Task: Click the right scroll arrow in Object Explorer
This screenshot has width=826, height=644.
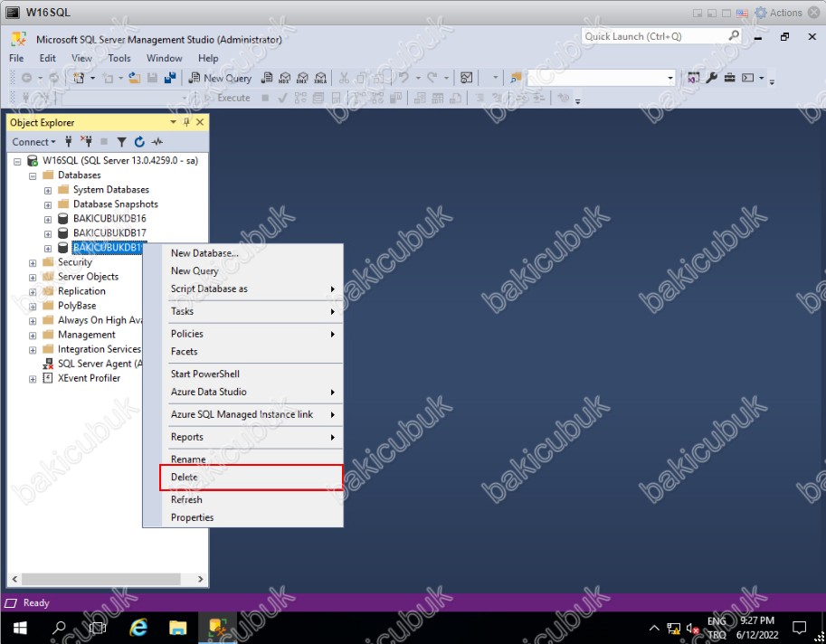Action: [x=200, y=579]
